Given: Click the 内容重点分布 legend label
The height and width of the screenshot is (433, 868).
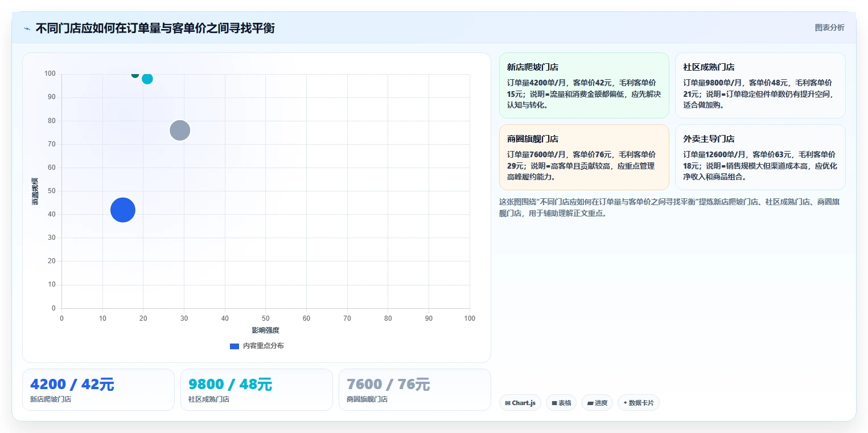Looking at the screenshot, I should click(x=263, y=346).
